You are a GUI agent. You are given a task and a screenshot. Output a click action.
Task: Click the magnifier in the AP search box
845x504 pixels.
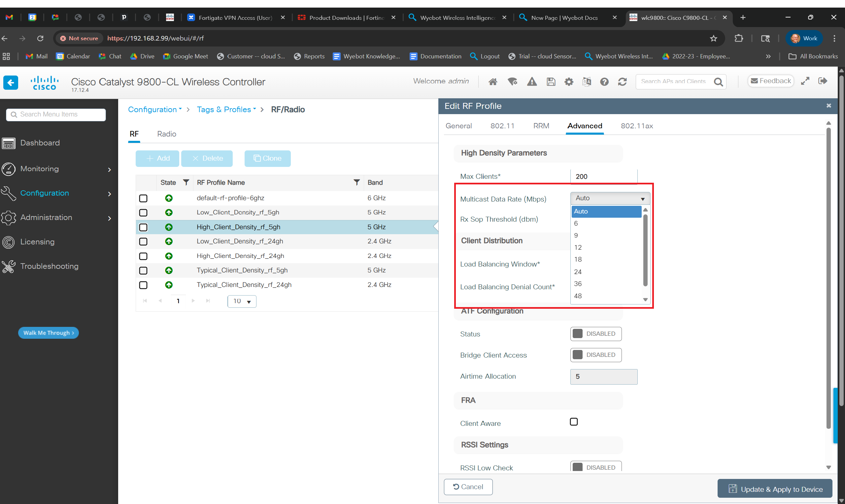pos(718,81)
